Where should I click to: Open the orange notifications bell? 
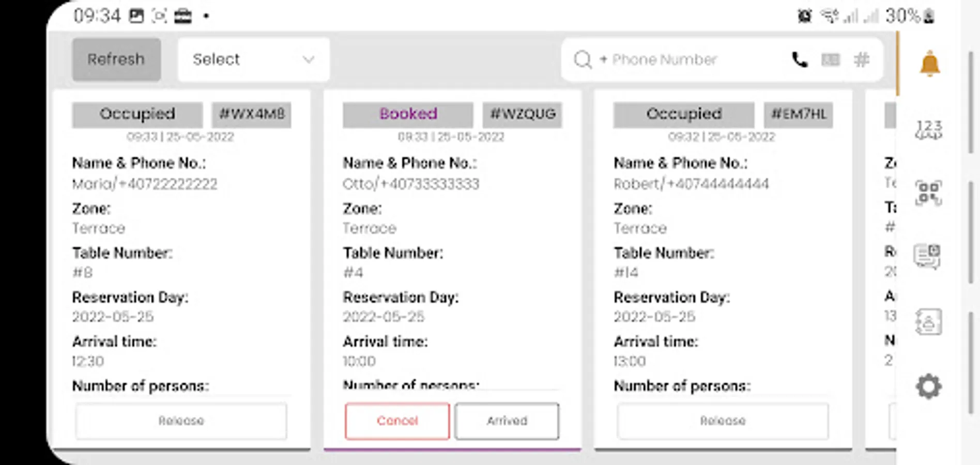[929, 64]
